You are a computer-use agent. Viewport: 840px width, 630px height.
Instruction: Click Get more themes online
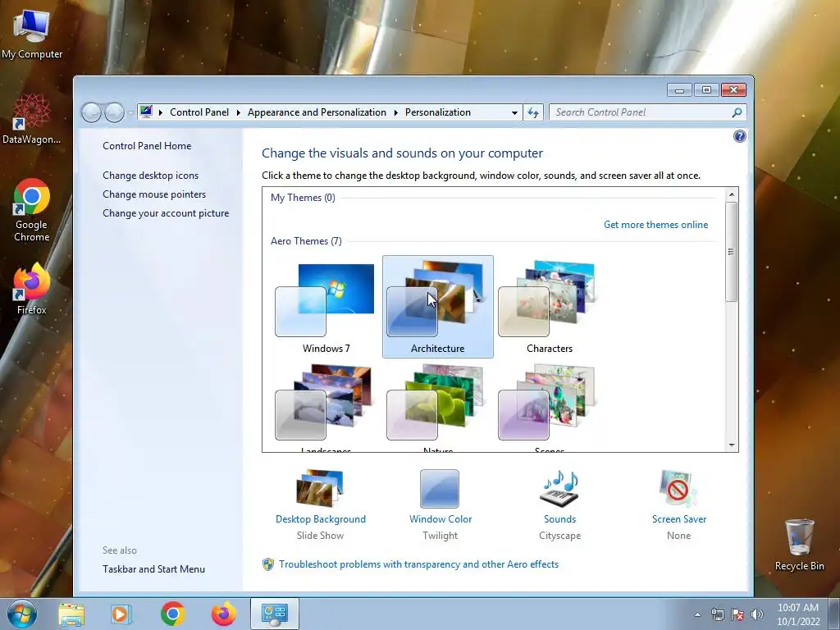[x=655, y=225]
